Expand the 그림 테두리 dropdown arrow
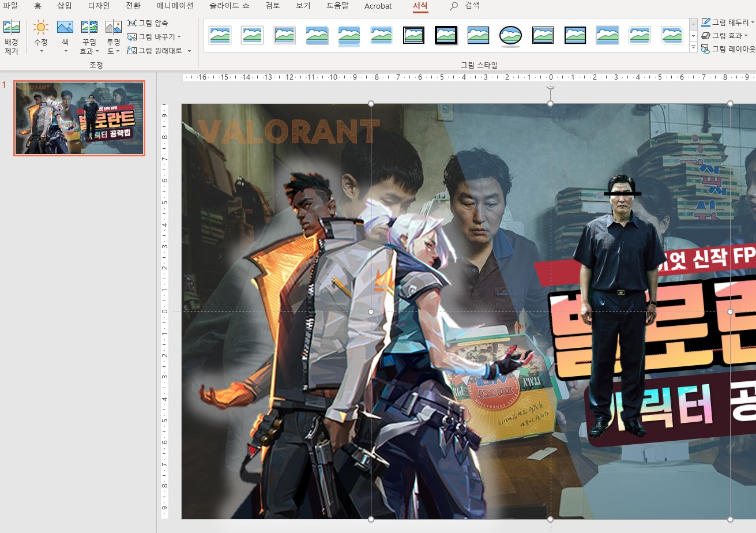Viewport: 756px width, 533px height. click(753, 22)
